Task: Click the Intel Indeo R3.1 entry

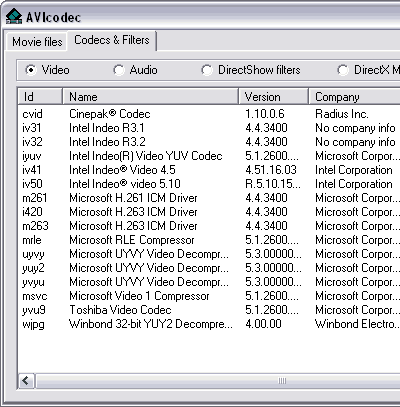Action: 107,128
